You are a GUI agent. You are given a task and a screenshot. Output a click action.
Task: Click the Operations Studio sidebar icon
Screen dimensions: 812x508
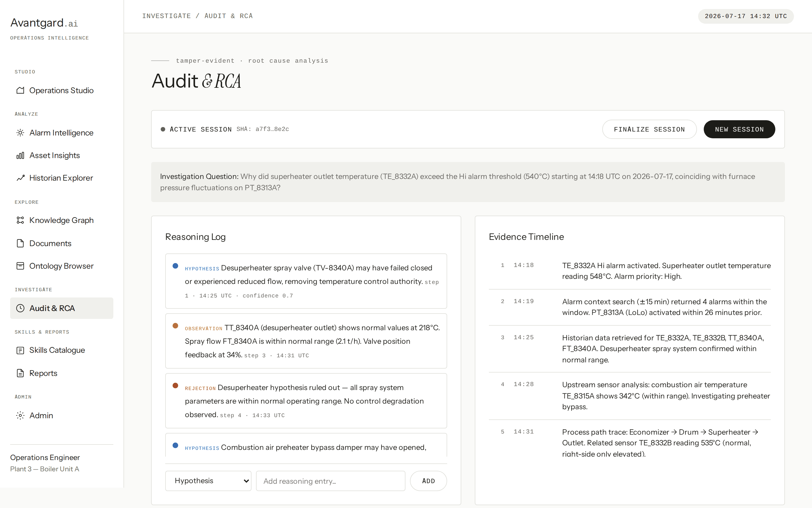(20, 90)
